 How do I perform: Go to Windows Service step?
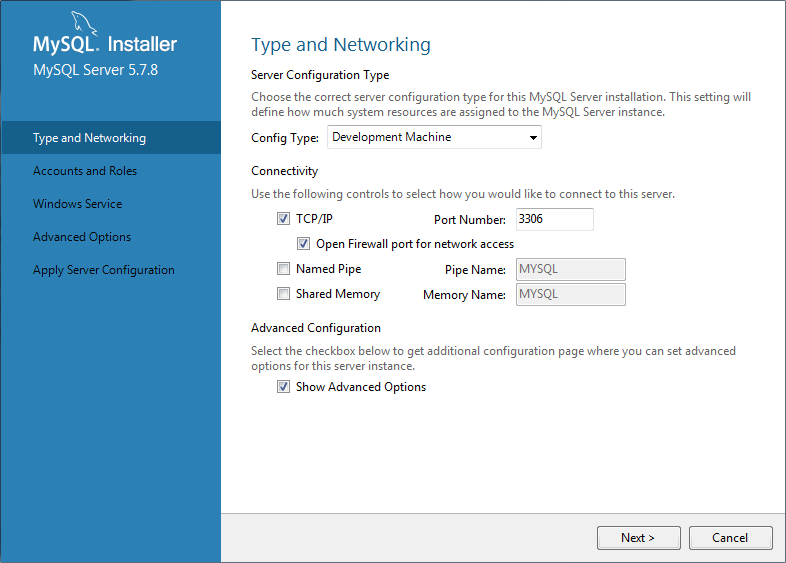point(78,204)
